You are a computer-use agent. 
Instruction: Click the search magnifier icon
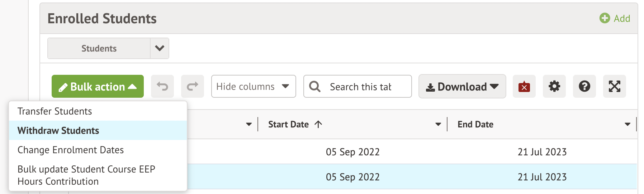314,86
